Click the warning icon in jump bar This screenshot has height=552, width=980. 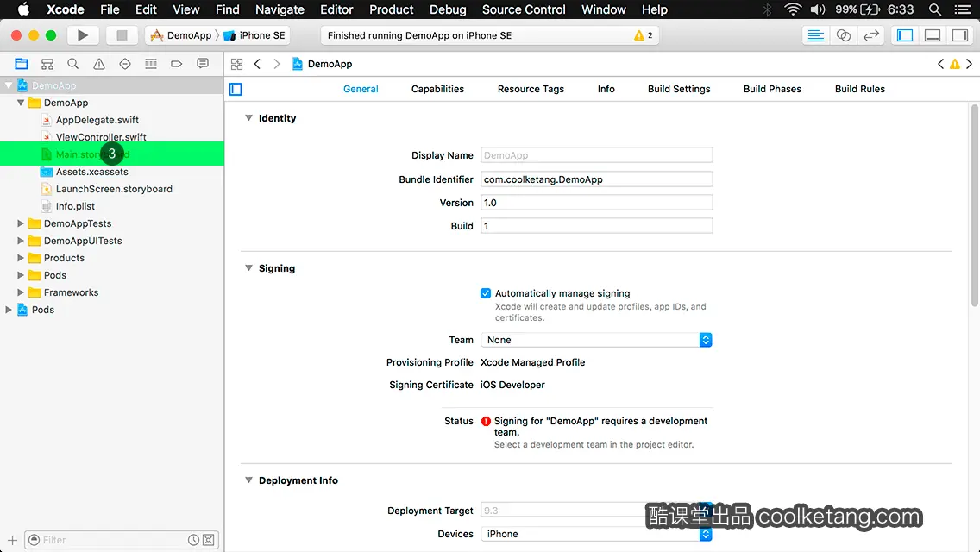(x=955, y=64)
